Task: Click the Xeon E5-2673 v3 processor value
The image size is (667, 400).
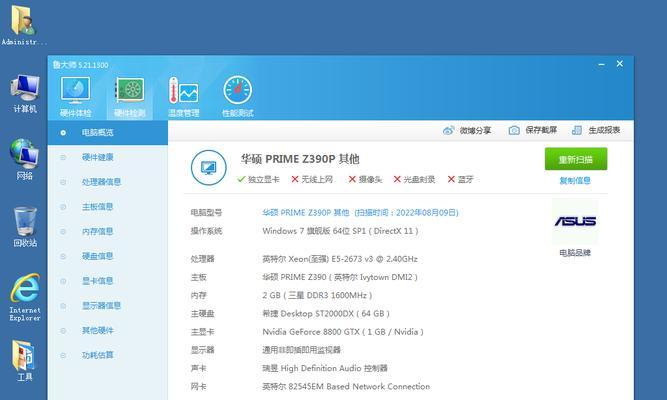Action: [340, 259]
